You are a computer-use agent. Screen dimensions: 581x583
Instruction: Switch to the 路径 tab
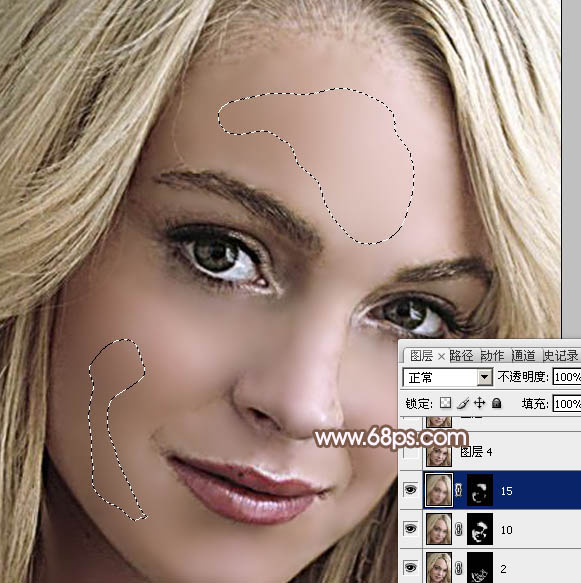(x=462, y=356)
